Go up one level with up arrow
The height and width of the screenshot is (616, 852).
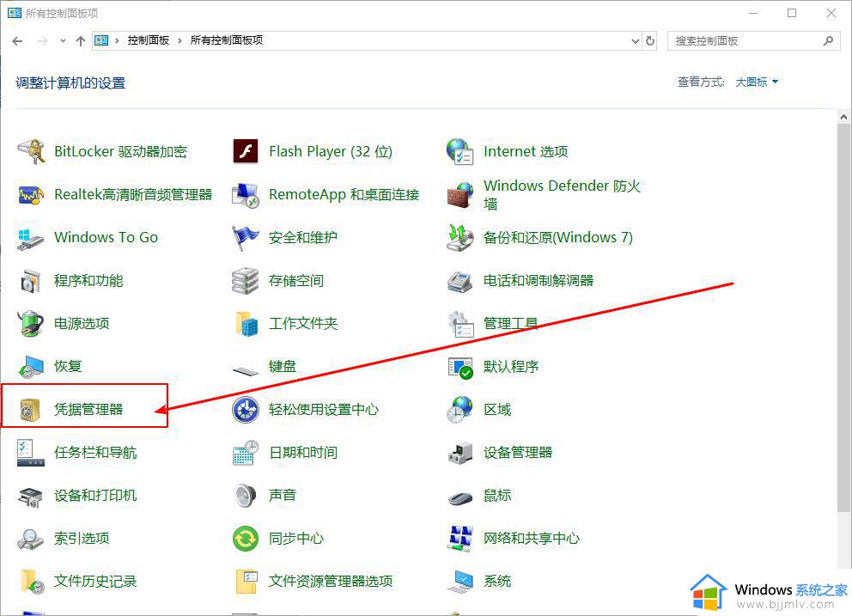81,40
